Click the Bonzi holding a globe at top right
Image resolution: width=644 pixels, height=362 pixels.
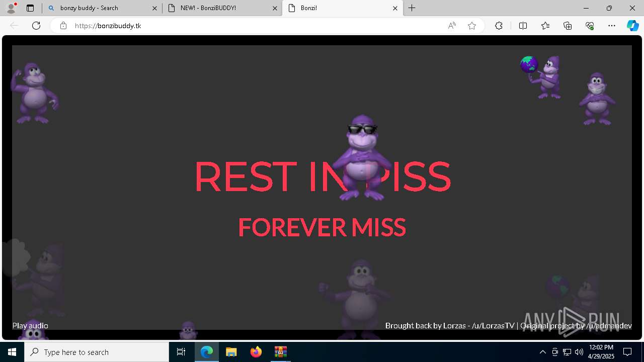541,77
